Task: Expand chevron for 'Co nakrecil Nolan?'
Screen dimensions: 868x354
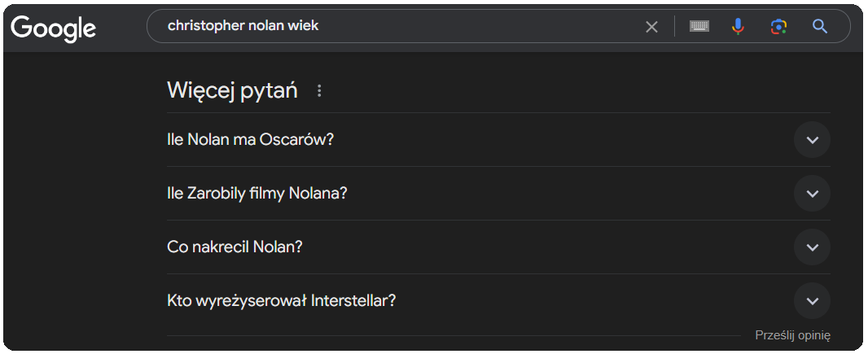Action: [x=812, y=247]
